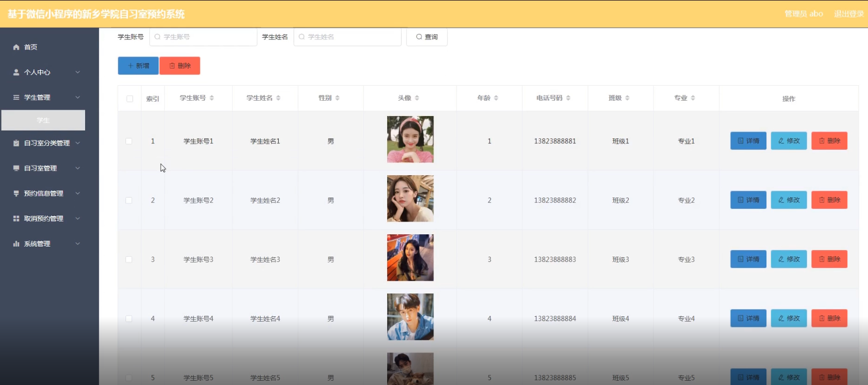
Task: Sort by the 班级 column arrows
Action: (x=627, y=98)
